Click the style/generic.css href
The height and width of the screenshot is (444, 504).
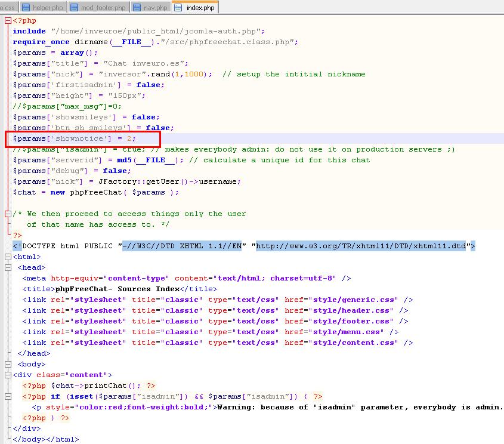tap(353, 300)
